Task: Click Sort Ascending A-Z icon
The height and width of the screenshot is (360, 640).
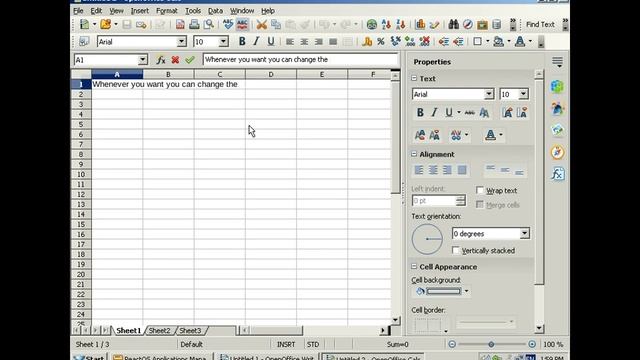Action: [386, 24]
